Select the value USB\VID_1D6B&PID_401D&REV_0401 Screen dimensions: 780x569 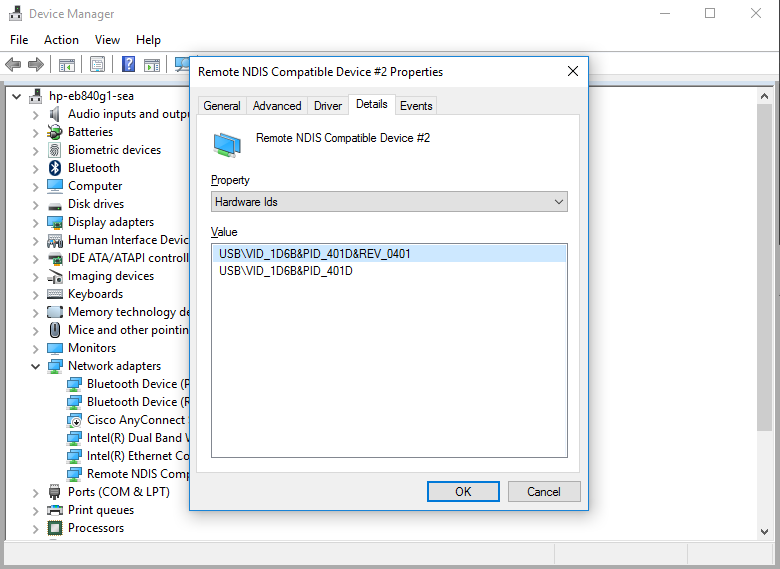[x=390, y=254]
